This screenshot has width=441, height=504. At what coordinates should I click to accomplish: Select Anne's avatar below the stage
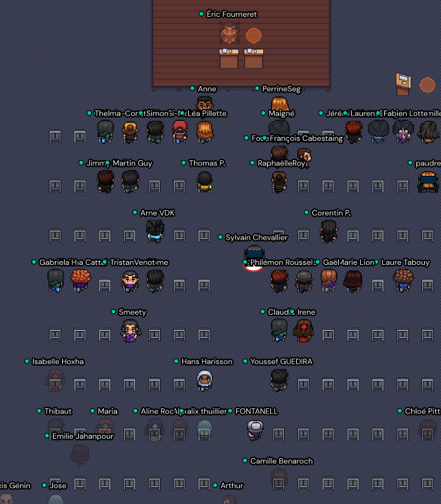[204, 103]
